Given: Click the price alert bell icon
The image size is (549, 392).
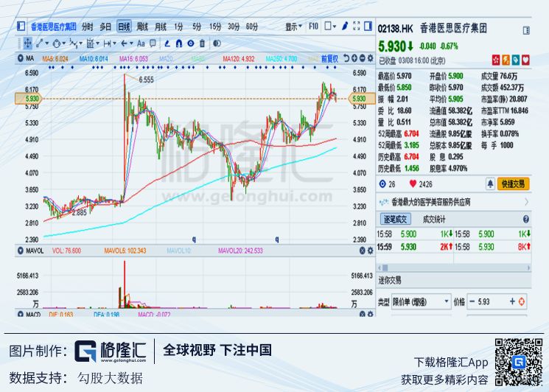Looking at the screenshot, I should [x=490, y=183].
